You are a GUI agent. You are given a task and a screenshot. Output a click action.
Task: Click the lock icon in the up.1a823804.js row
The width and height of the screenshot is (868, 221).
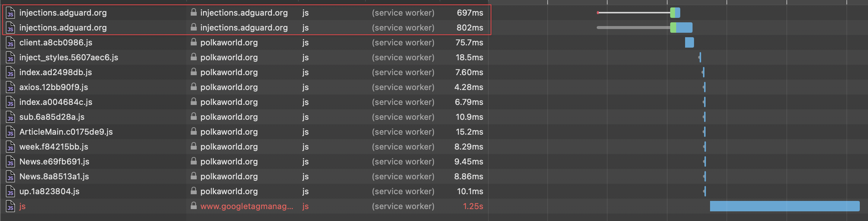(194, 191)
